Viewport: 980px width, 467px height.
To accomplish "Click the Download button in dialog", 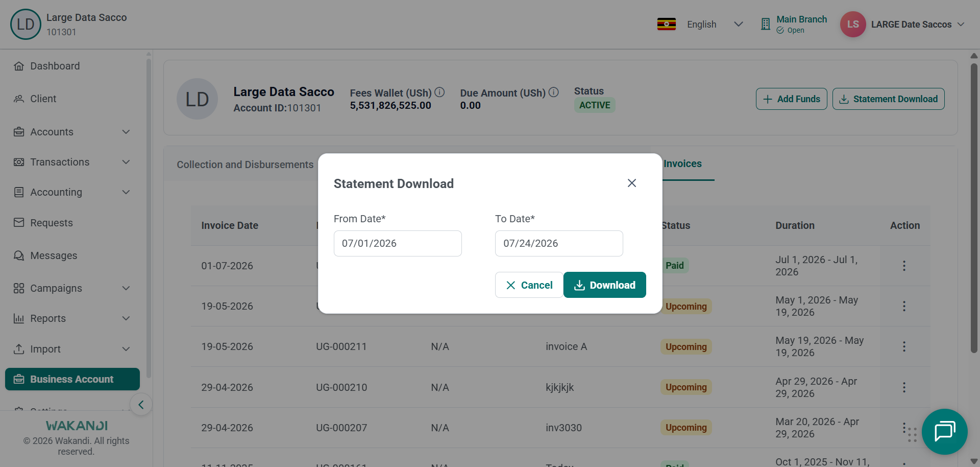I will [x=604, y=285].
